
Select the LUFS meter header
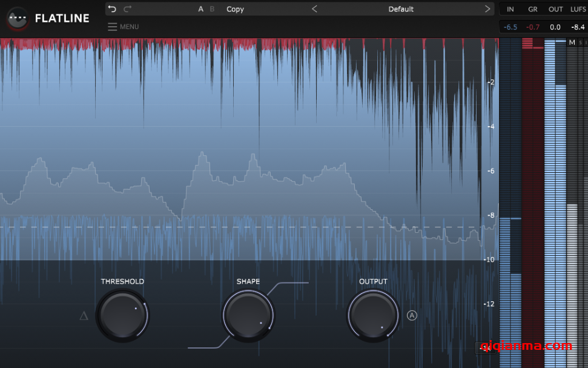coord(578,9)
